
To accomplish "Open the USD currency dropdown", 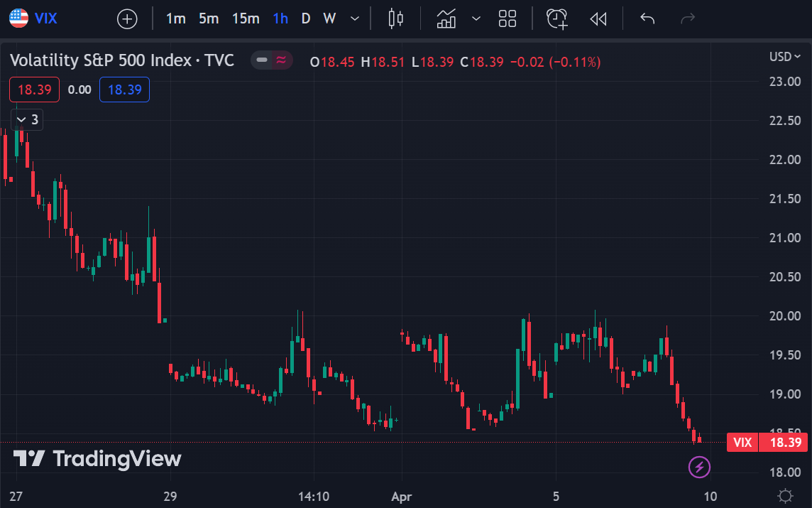I will point(784,57).
